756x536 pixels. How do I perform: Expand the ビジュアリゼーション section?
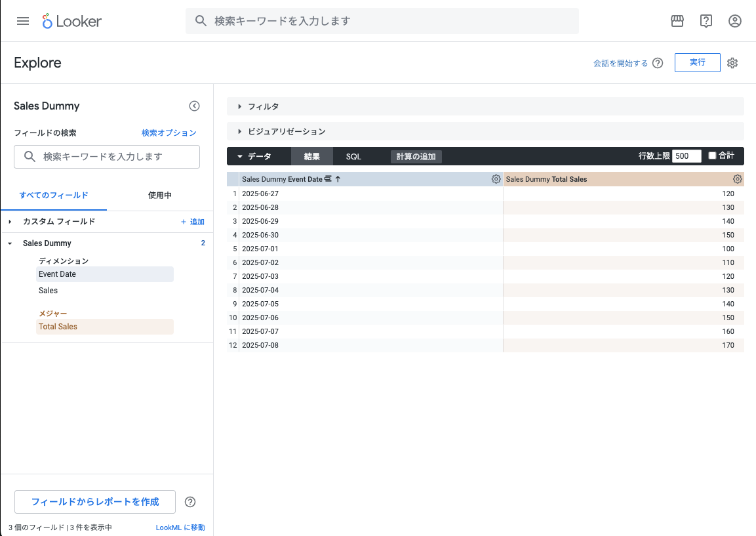pos(286,131)
